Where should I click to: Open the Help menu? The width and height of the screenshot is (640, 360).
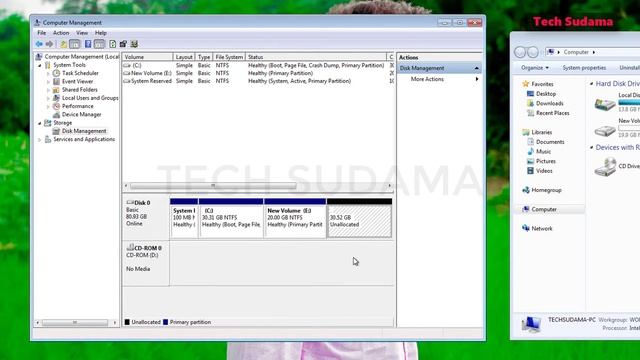[x=100, y=33]
